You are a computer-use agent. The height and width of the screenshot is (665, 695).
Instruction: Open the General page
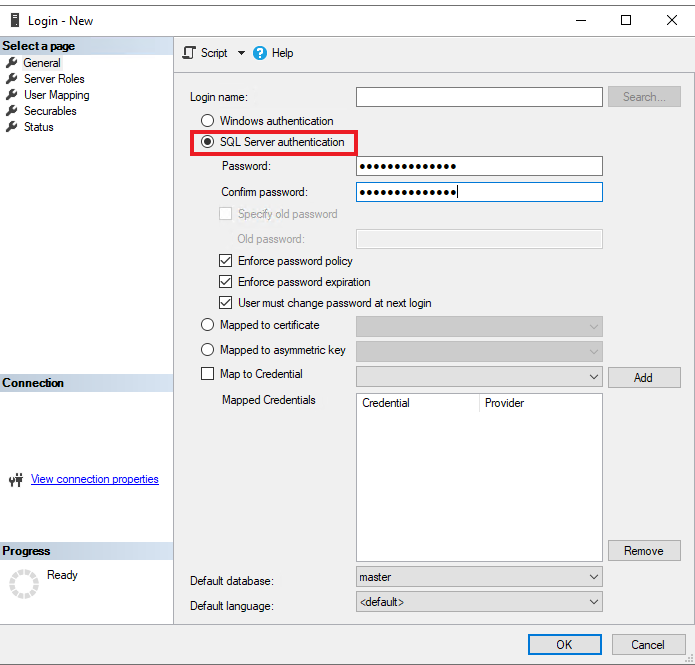click(42, 63)
